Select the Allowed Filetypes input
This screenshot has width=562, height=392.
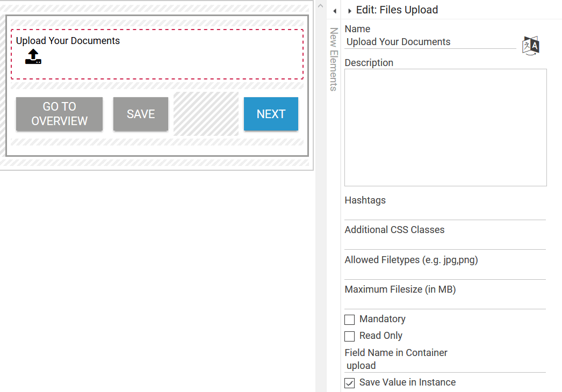[445, 273]
